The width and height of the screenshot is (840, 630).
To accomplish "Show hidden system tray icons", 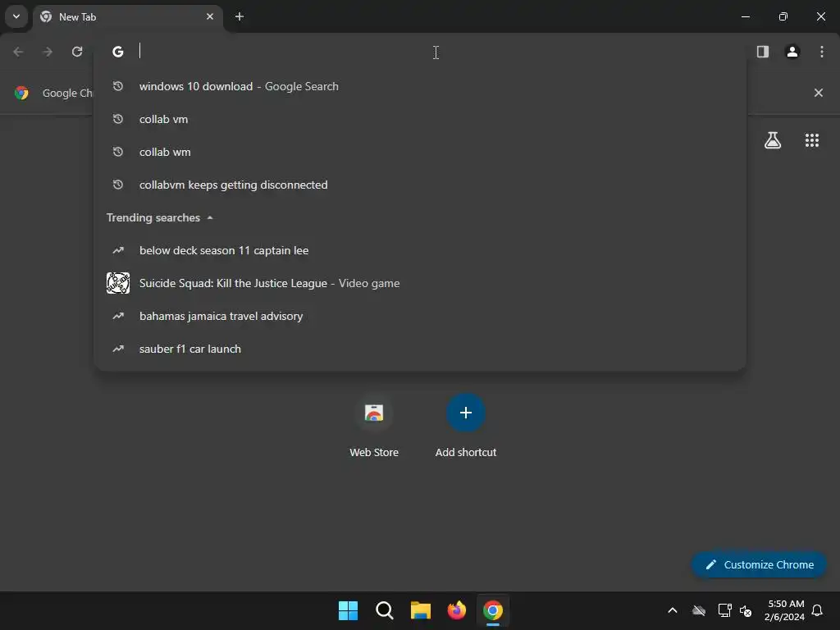I will pos(673,610).
